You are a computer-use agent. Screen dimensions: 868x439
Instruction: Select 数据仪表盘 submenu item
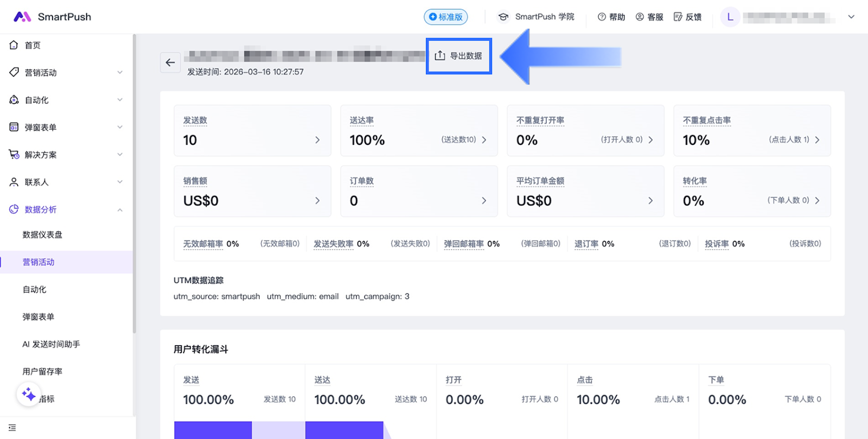click(x=42, y=234)
